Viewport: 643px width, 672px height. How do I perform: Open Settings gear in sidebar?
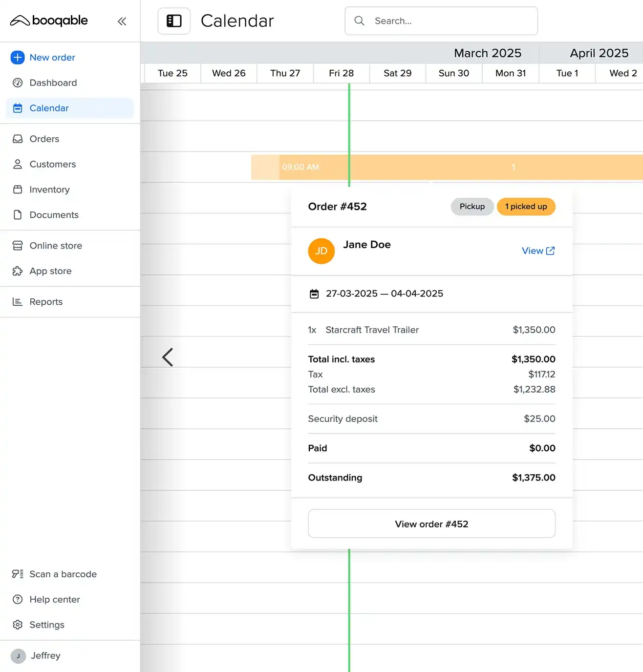18,625
